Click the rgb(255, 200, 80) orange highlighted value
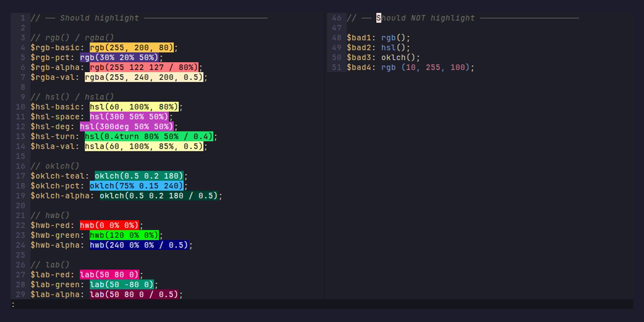The image size is (644, 322). tap(131, 47)
